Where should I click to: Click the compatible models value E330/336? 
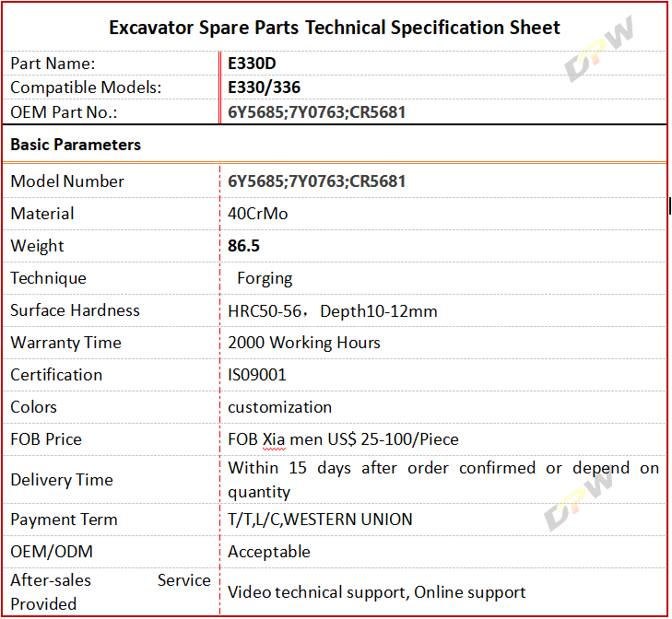264,88
